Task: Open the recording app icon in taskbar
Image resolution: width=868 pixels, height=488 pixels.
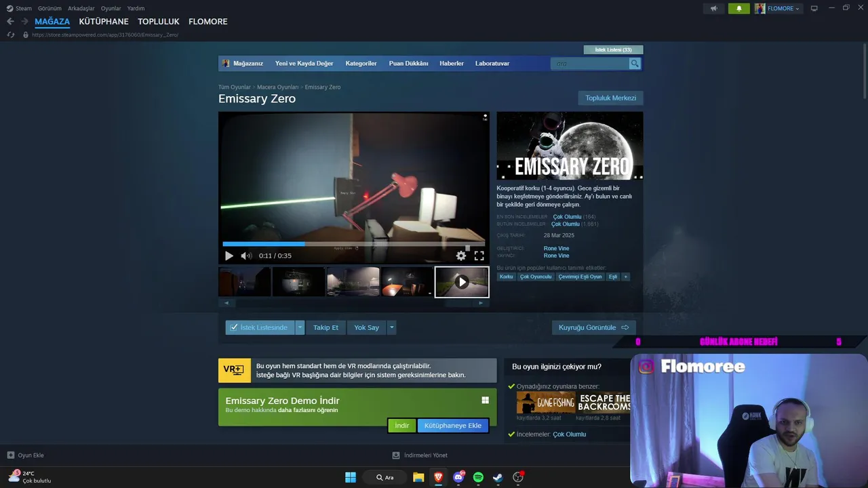Action: click(x=518, y=477)
